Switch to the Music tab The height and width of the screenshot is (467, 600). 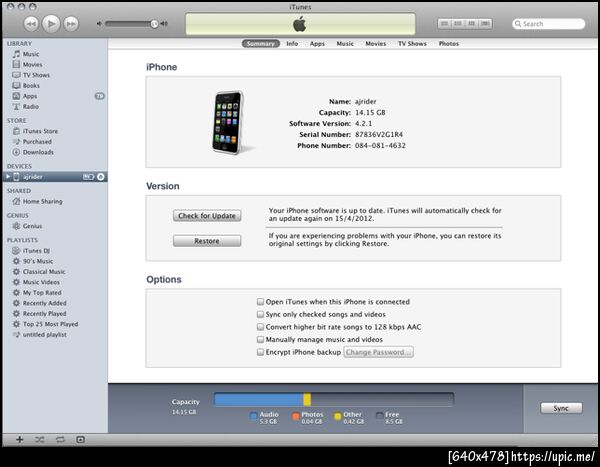pos(345,44)
